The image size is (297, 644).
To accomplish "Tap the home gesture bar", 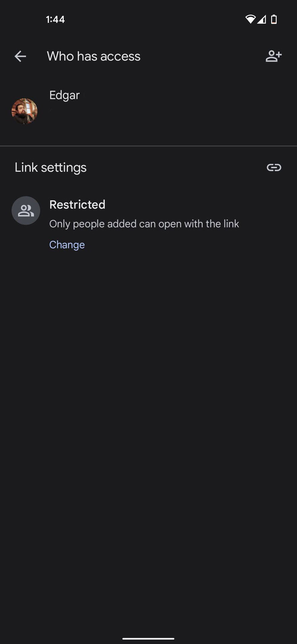I will tap(148, 639).
